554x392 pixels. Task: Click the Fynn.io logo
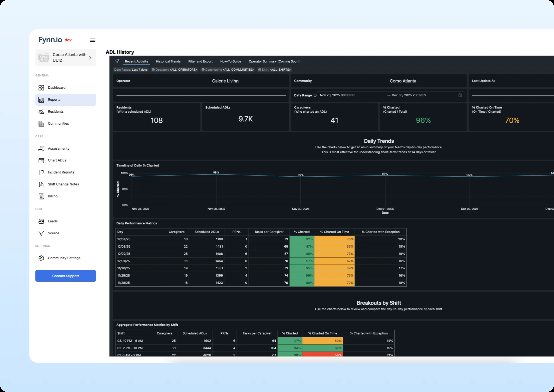(50, 40)
